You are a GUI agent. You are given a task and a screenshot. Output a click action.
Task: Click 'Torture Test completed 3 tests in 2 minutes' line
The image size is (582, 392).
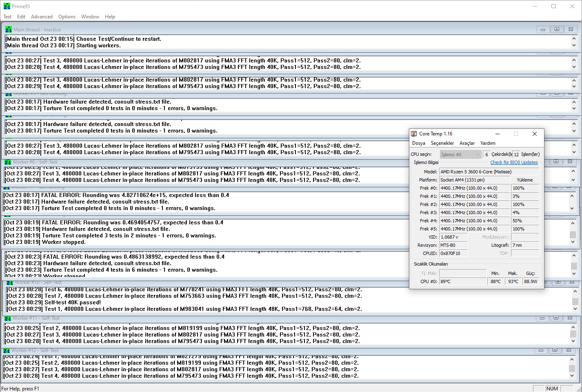[x=110, y=236]
